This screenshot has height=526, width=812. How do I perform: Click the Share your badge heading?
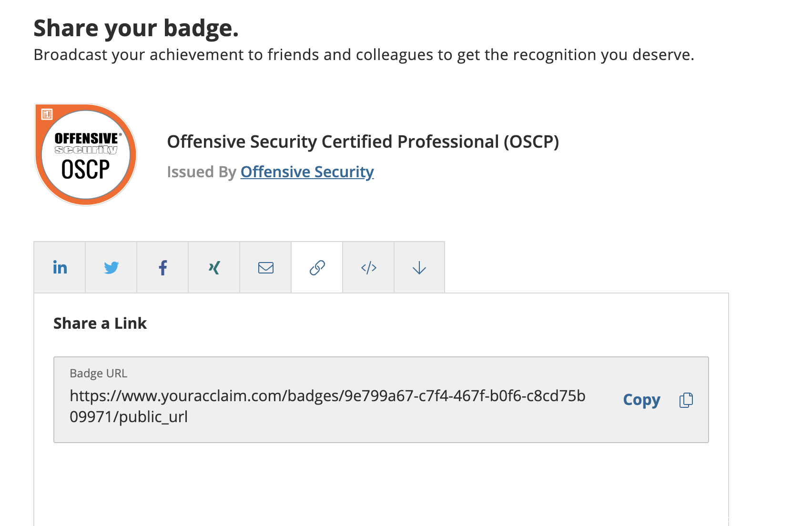pos(136,28)
